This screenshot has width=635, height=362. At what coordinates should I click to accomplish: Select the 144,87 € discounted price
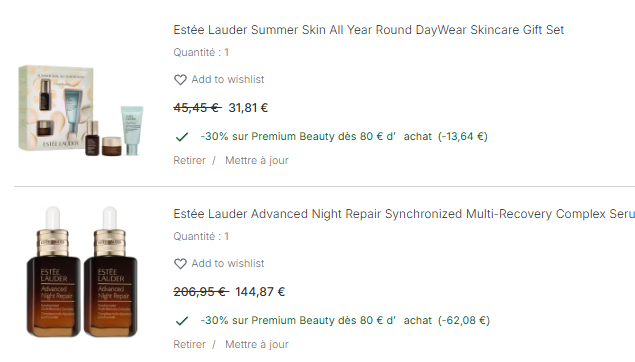260,292
